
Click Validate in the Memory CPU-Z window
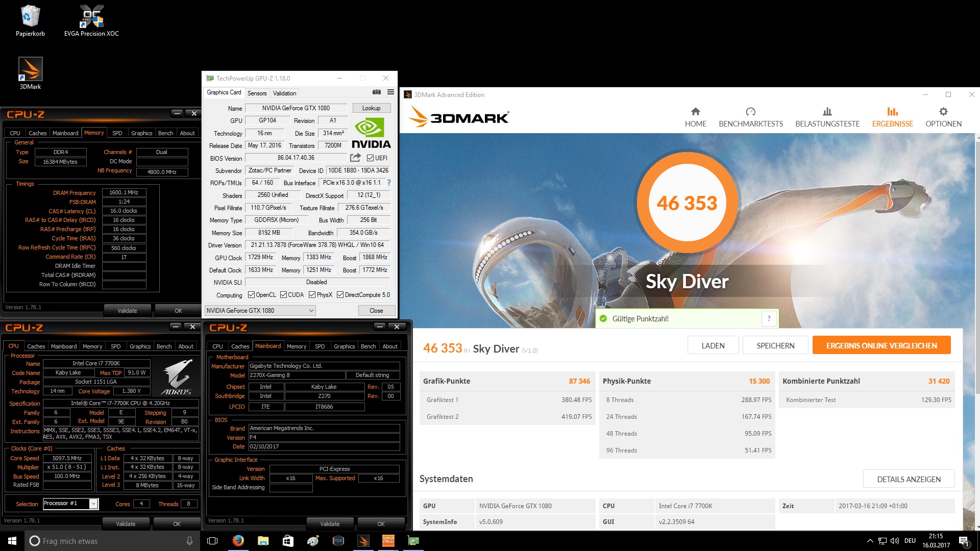127,310
